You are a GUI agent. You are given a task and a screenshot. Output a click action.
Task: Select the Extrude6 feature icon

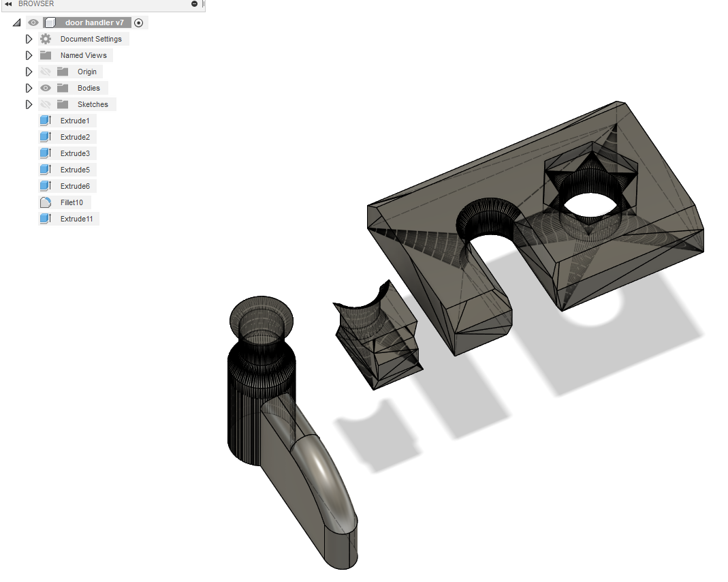tap(46, 186)
